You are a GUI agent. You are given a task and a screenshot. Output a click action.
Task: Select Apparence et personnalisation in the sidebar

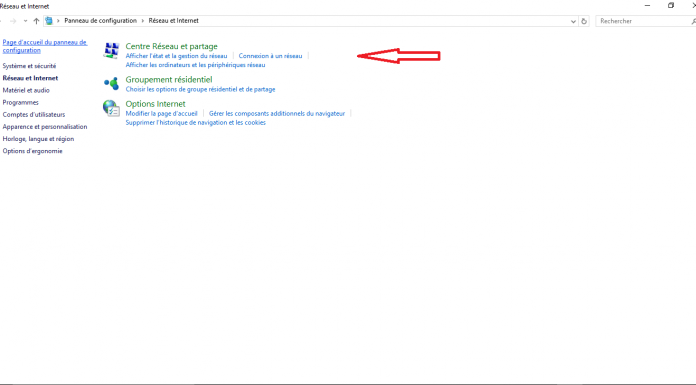click(45, 127)
